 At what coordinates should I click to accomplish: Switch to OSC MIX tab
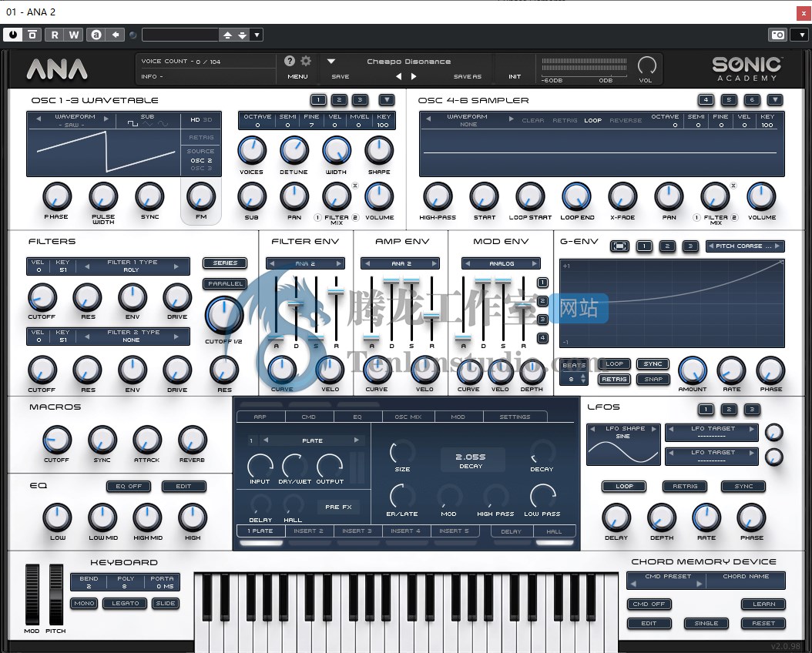click(x=408, y=417)
